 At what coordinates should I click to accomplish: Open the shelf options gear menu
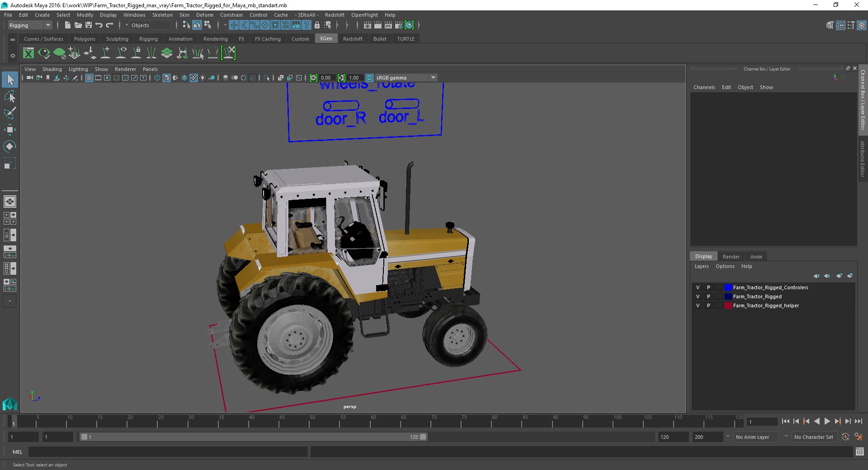13,56
